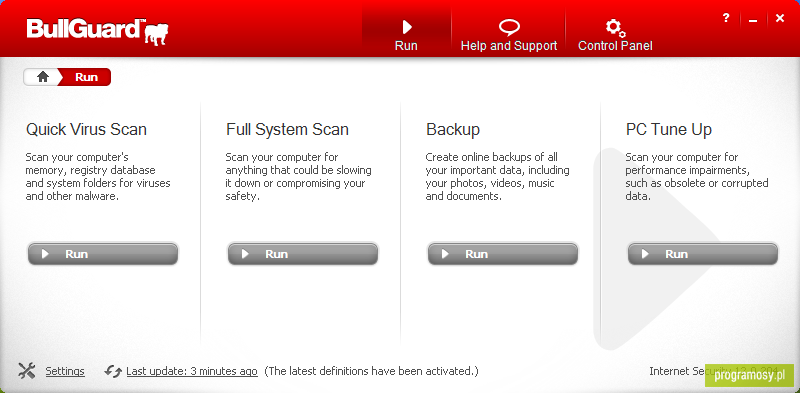Open the Settings link
Viewport: 800px width, 393px height.
pos(65,372)
